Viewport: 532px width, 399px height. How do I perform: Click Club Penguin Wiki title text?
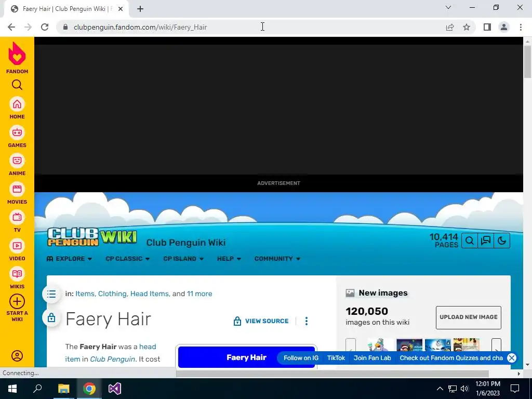pyautogui.click(x=186, y=243)
